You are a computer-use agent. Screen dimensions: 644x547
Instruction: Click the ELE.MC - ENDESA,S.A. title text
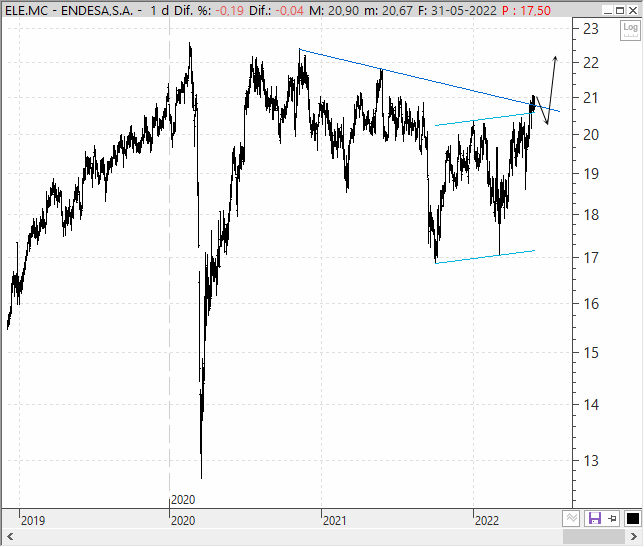(69, 10)
